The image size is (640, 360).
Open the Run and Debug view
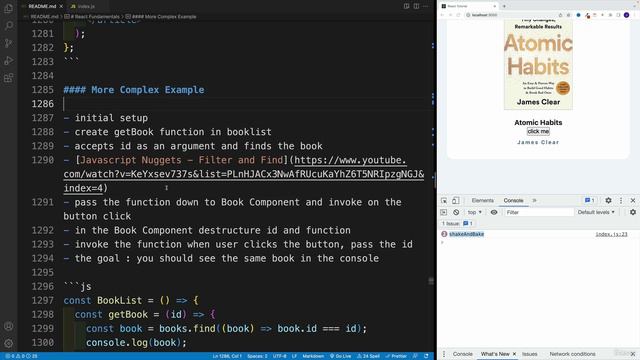(9, 61)
